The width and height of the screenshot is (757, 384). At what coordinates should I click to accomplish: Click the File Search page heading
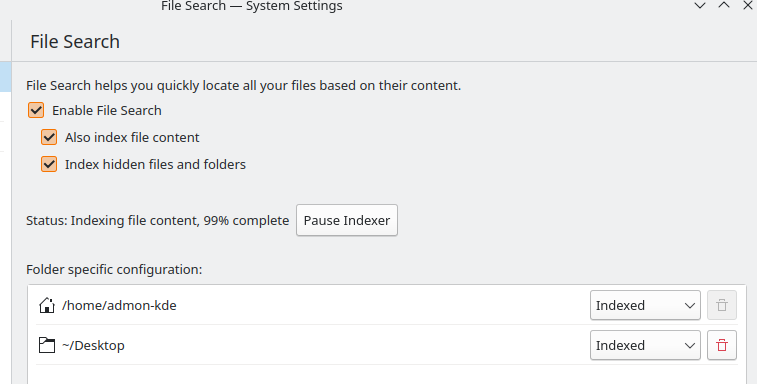75,42
